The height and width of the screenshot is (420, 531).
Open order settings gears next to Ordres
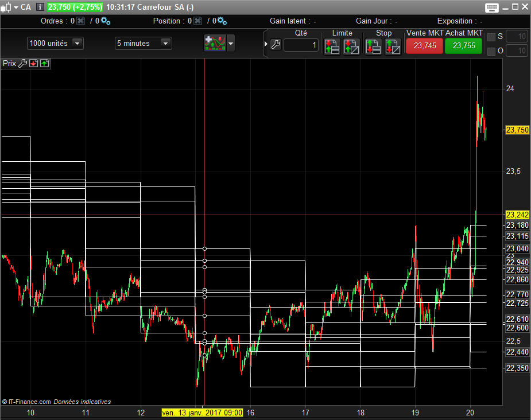tap(106, 21)
